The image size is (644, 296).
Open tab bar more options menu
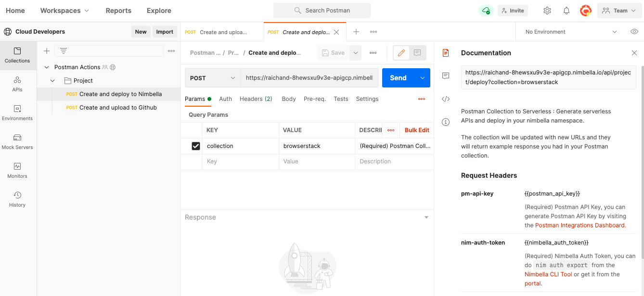(374, 32)
